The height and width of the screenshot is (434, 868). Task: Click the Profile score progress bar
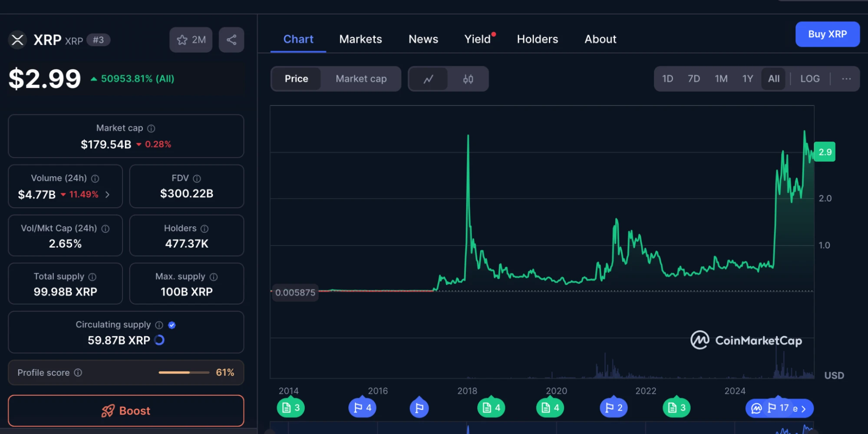(x=184, y=373)
